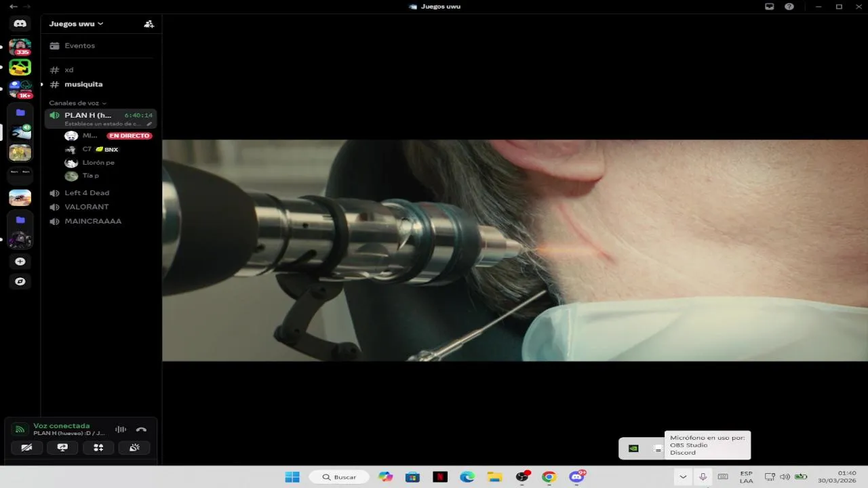868x488 pixels.
Task: Open the desert landscape server icon
Action: pos(20,197)
